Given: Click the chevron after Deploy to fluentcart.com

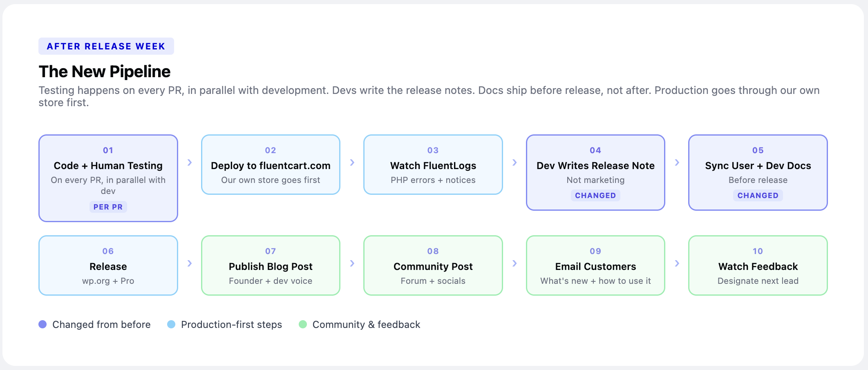Looking at the screenshot, I should click(352, 163).
